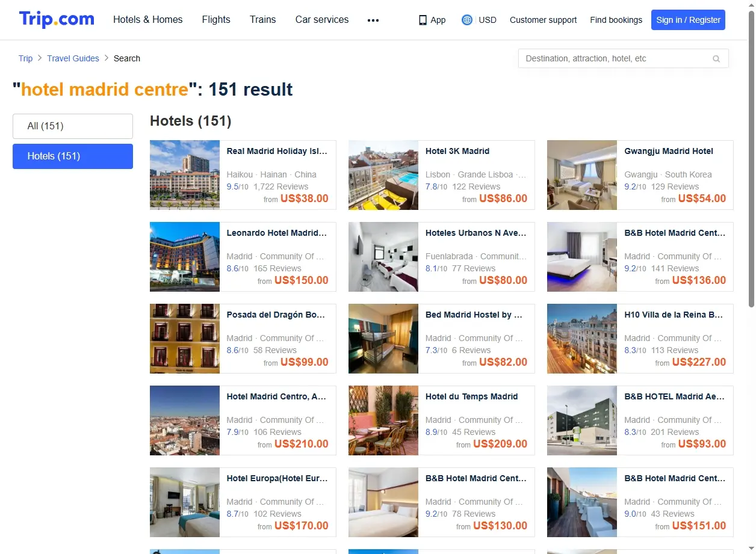756x554 pixels.
Task: Click the H10 Villa de la Reina B... title
Action: click(674, 315)
